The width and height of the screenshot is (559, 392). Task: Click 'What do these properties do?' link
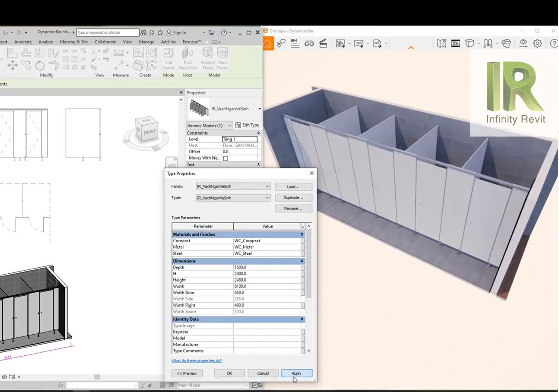196,360
